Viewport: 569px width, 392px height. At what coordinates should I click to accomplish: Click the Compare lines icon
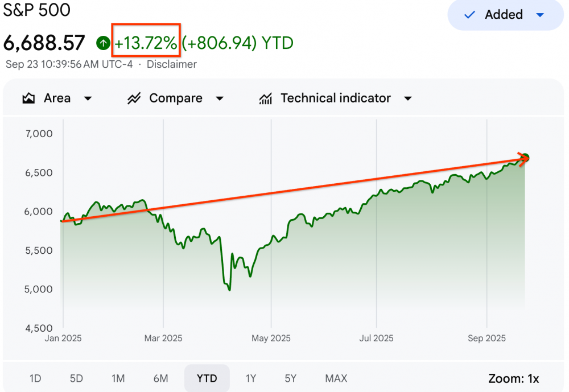pyautogui.click(x=134, y=98)
